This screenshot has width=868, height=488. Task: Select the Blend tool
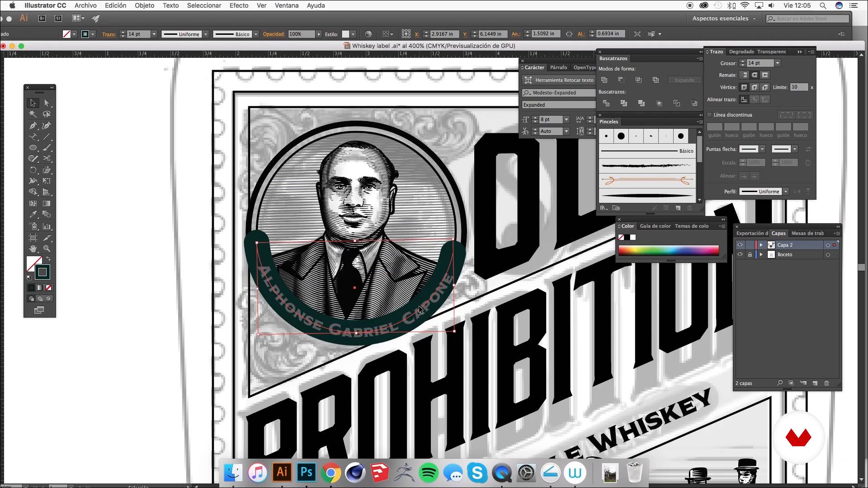point(47,214)
